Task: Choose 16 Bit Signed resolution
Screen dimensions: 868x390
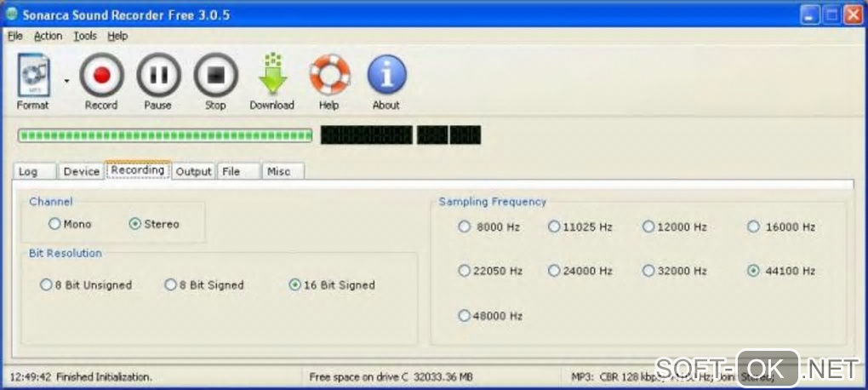Action: pos(332,285)
